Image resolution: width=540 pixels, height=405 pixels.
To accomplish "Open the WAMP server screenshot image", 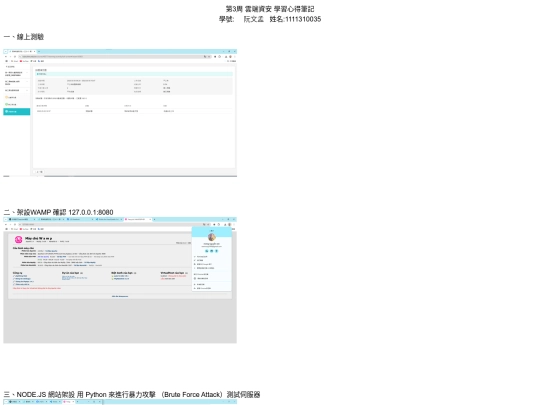I will click(120, 280).
